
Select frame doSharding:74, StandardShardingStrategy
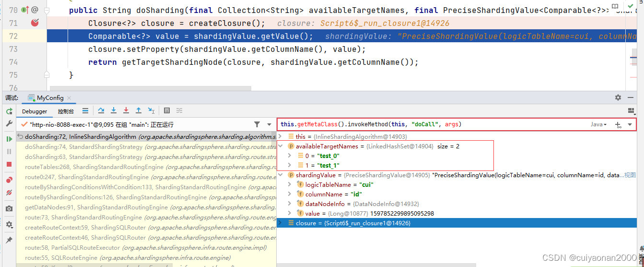click(x=146, y=146)
